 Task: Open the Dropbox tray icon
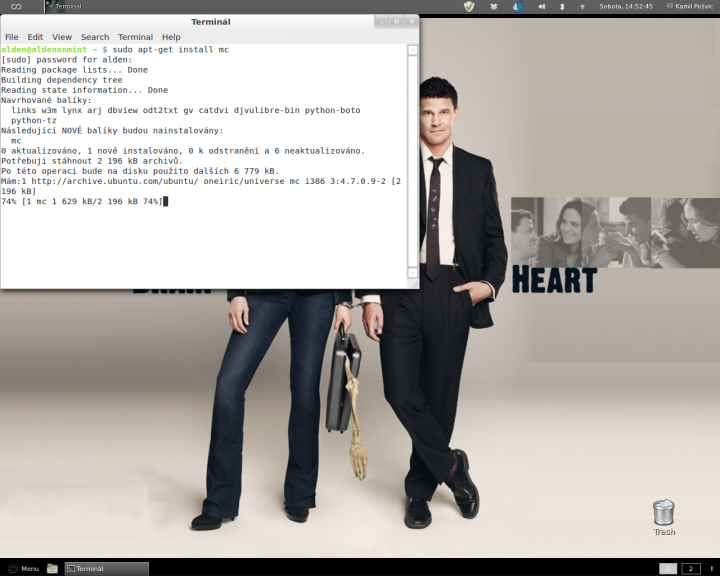494,6
